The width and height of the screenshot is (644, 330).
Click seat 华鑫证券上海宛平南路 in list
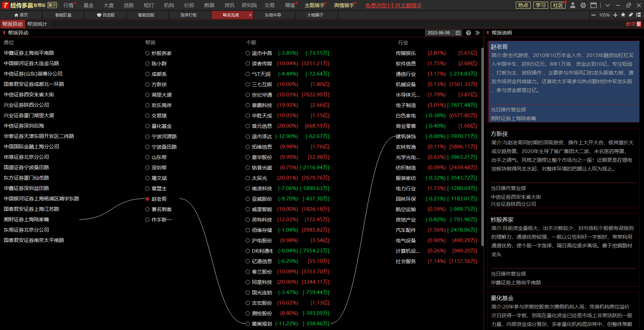tap(29, 53)
